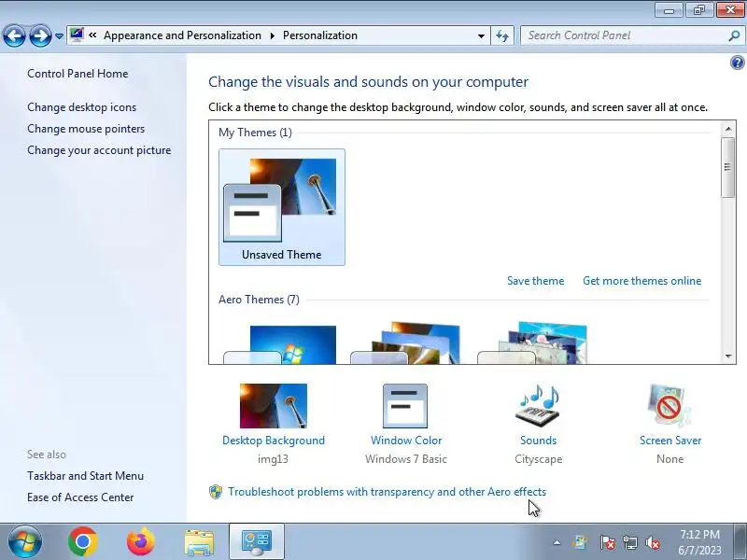747x560 pixels.
Task: Restore down the Personalization window
Action: (x=698, y=10)
